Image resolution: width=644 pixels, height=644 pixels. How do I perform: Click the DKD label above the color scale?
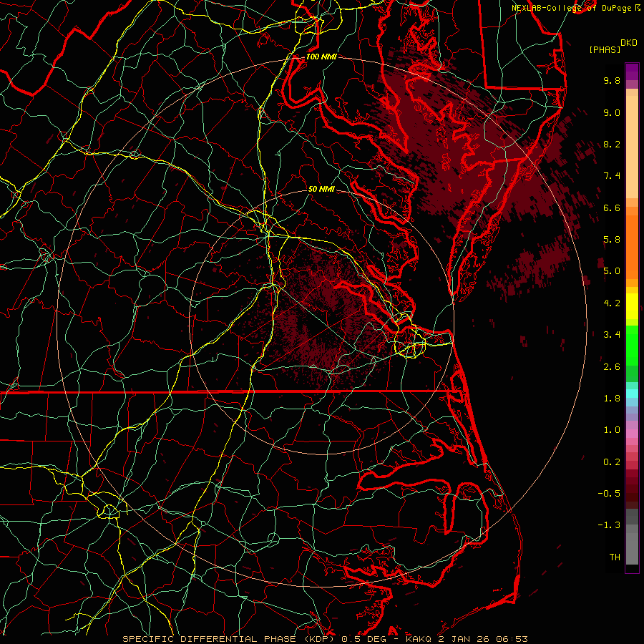coord(629,42)
